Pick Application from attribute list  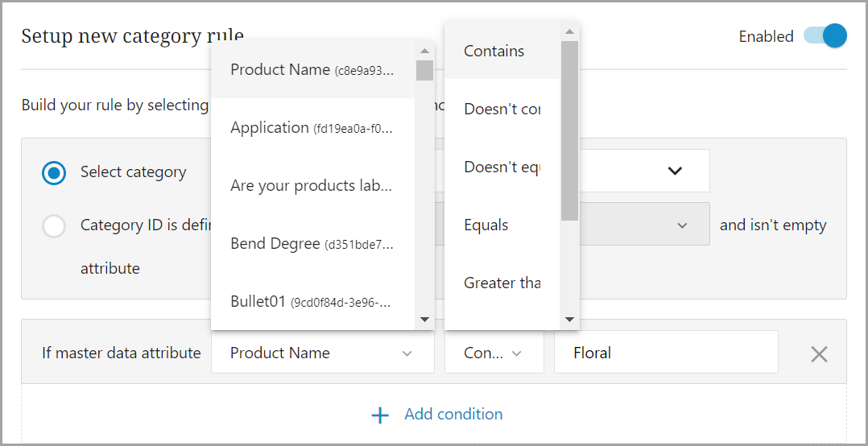tap(312, 128)
